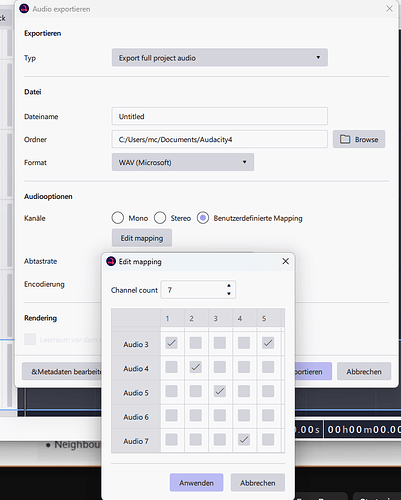Viewport: 401px width, 500px height.
Task: Decrease the Channel count with down arrow
Action: pos(229,294)
